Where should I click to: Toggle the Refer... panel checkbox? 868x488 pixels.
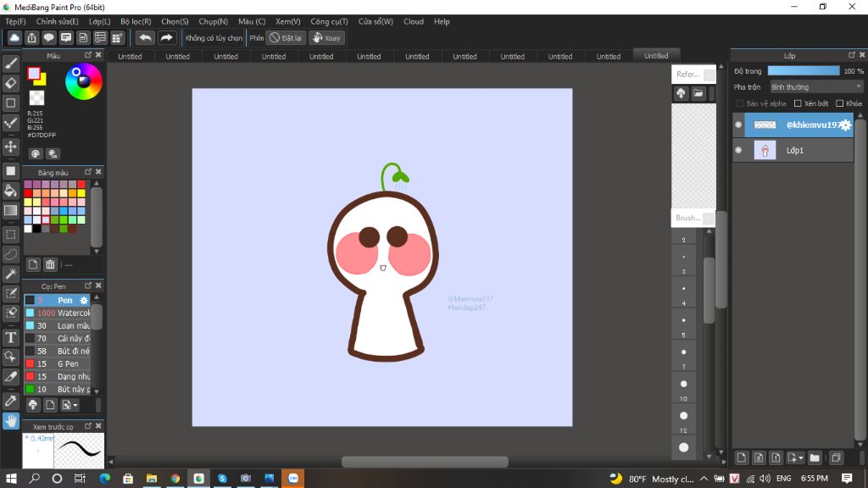click(x=709, y=75)
